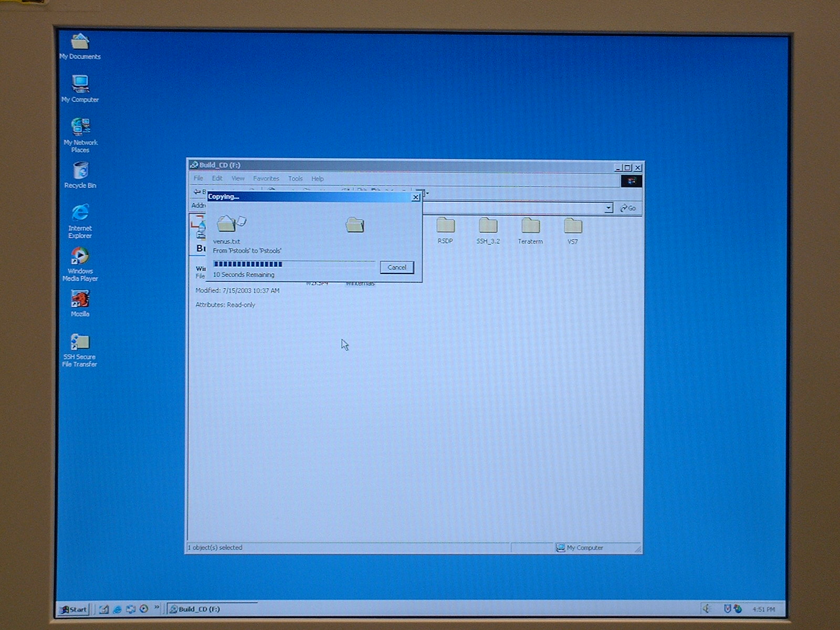Image resolution: width=840 pixels, height=630 pixels.
Task: Open the Recycle Bin
Action: pyautogui.click(x=80, y=171)
